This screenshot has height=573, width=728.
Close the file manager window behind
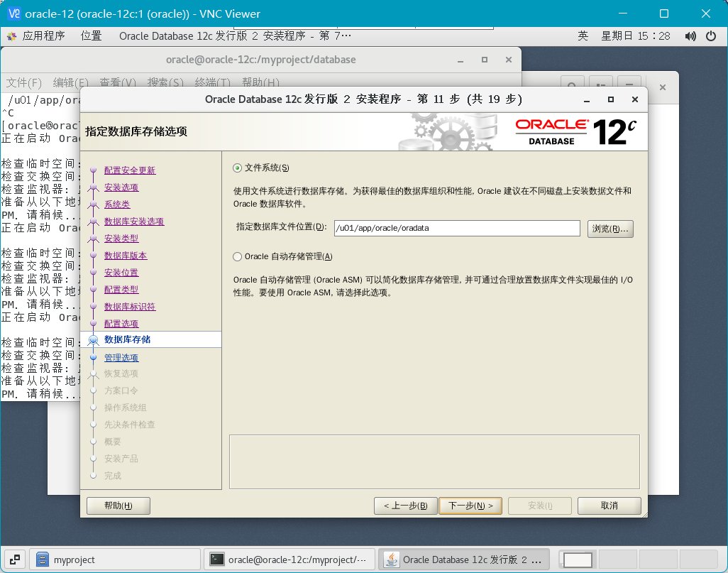[x=663, y=87]
